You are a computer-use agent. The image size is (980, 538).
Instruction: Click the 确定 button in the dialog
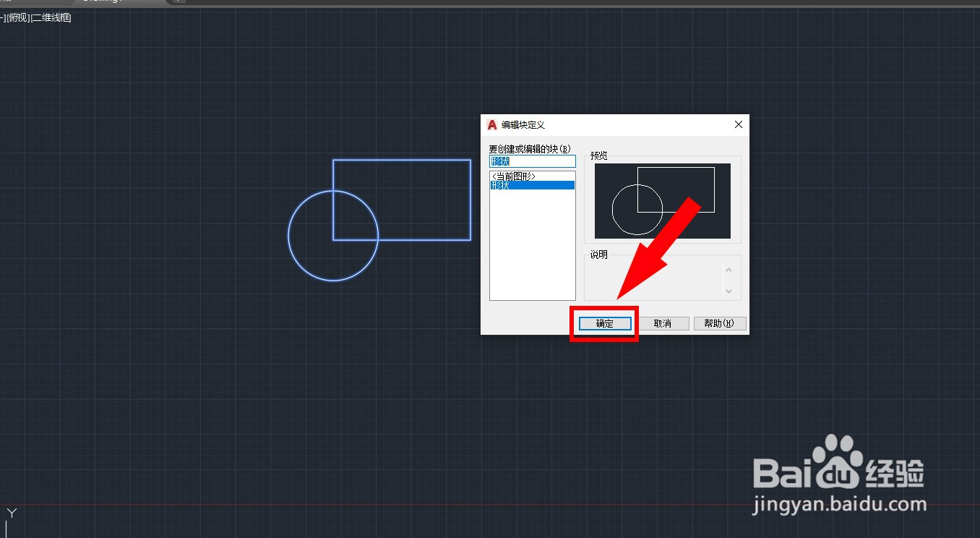point(605,323)
